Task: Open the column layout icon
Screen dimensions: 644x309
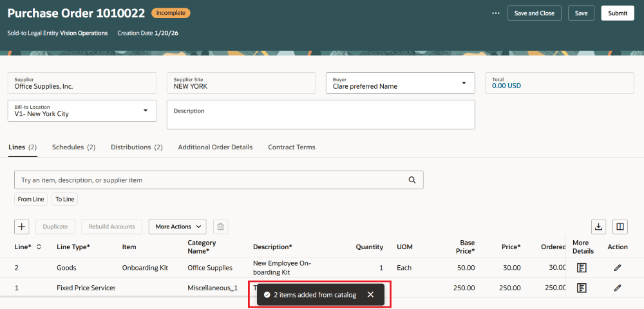Action: pos(620,227)
